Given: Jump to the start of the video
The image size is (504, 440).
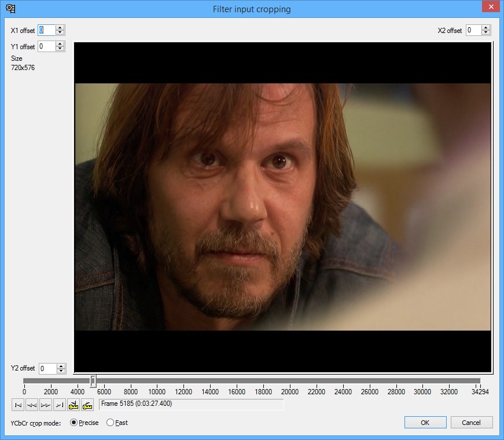Looking at the screenshot, I should click(x=18, y=404).
